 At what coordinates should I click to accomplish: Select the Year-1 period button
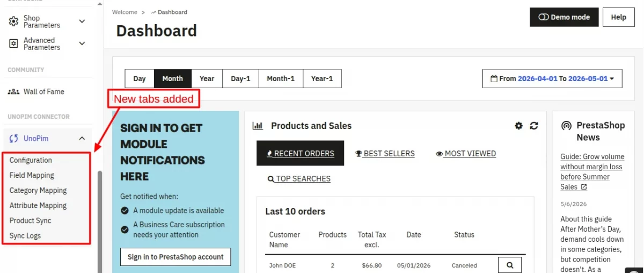322,78
